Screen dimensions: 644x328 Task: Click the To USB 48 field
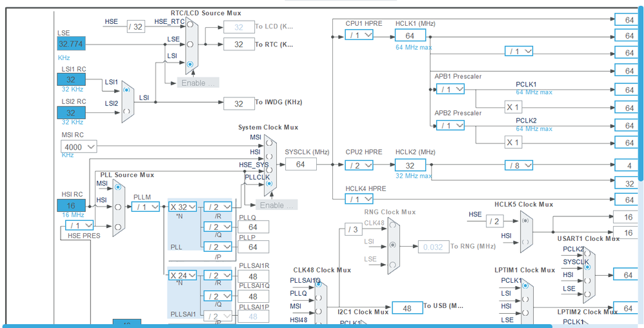click(407, 308)
